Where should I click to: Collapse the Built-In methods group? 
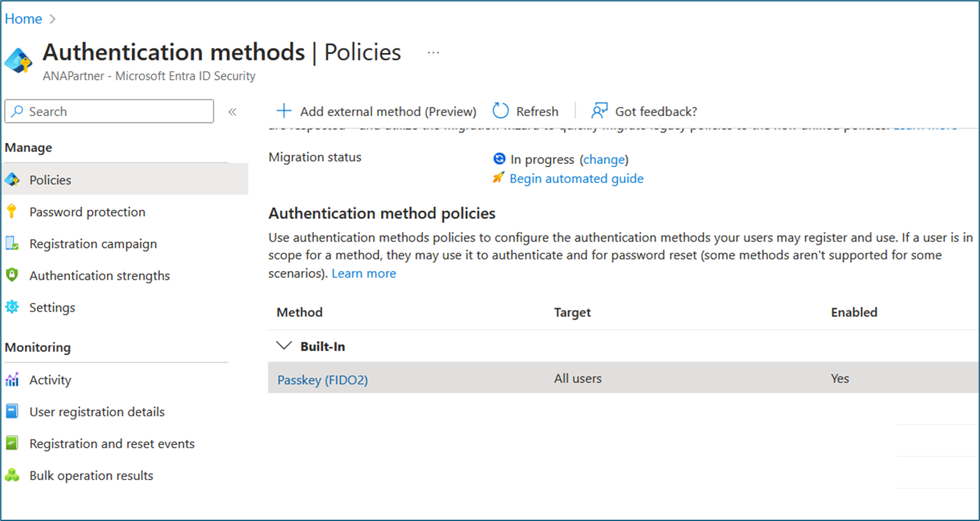[284, 346]
